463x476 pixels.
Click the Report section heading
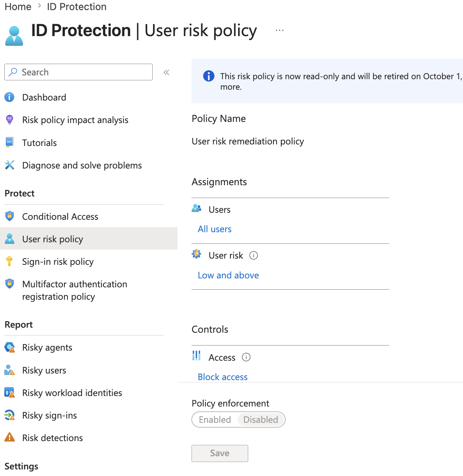[19, 325]
